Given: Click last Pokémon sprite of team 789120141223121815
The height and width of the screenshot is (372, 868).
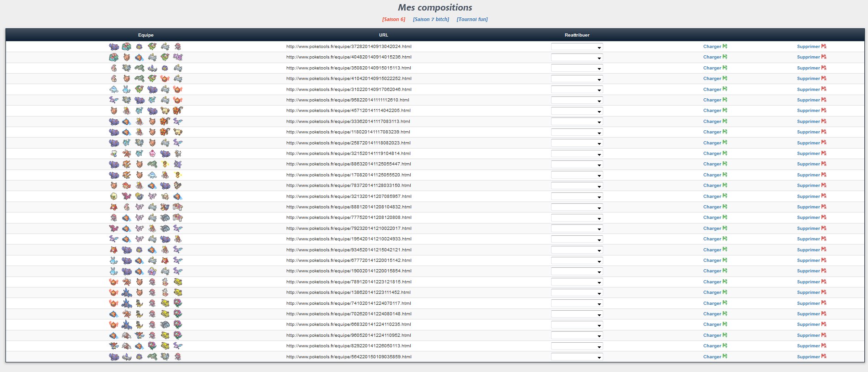Looking at the screenshot, I should pyautogui.click(x=178, y=282).
